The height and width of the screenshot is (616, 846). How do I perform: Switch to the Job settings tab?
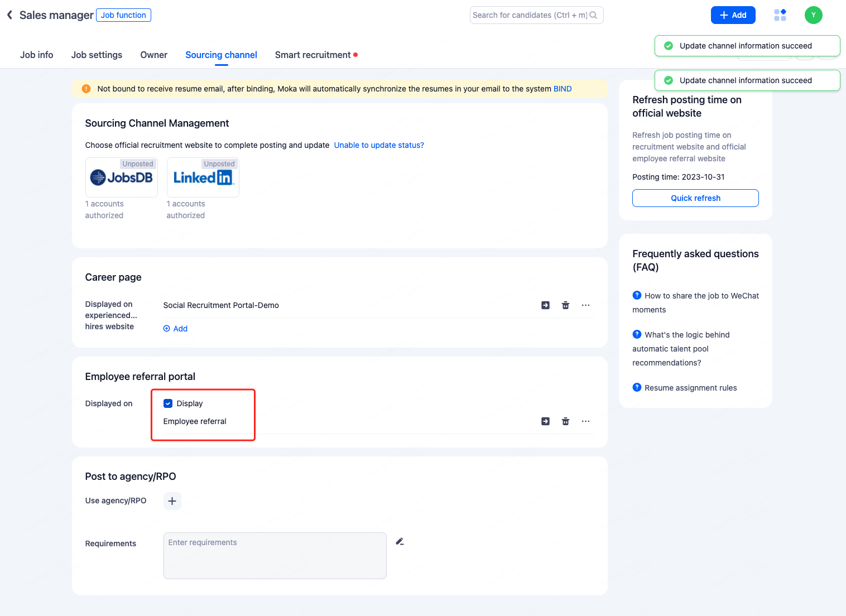tap(97, 55)
